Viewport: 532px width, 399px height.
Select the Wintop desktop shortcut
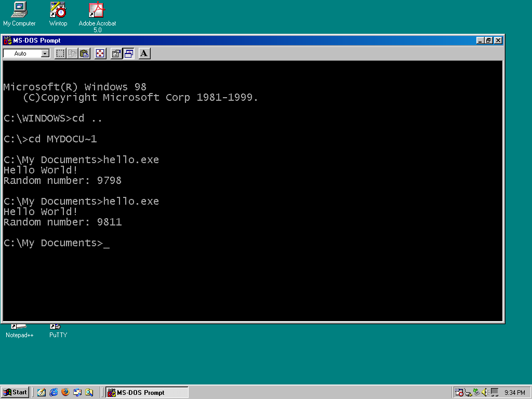click(58, 14)
